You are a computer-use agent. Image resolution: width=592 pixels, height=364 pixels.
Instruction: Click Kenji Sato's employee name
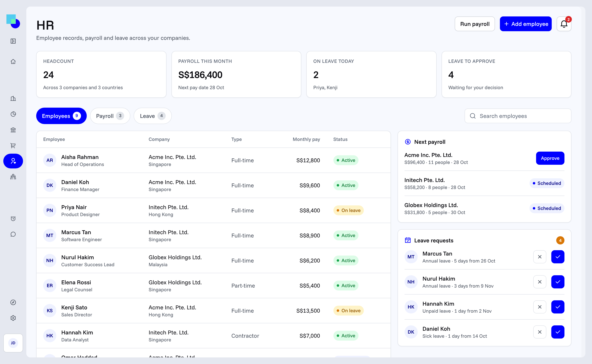pos(74,308)
